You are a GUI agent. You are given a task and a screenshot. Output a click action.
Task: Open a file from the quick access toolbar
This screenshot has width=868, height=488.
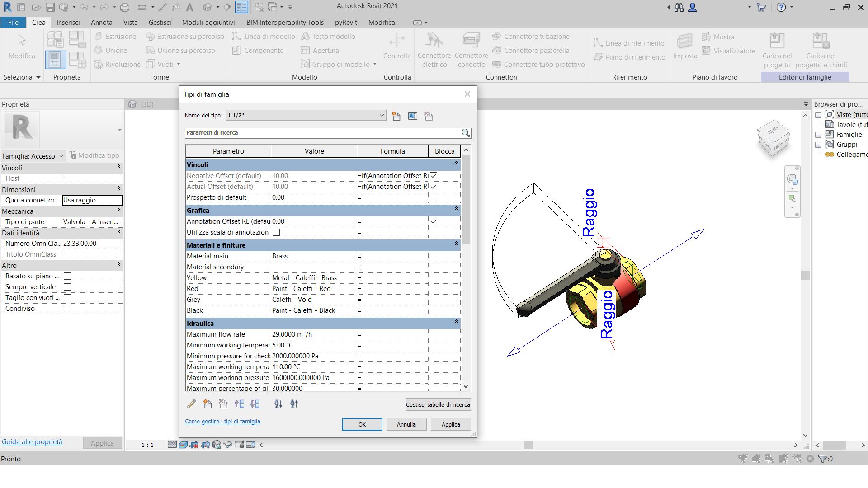(x=36, y=7)
